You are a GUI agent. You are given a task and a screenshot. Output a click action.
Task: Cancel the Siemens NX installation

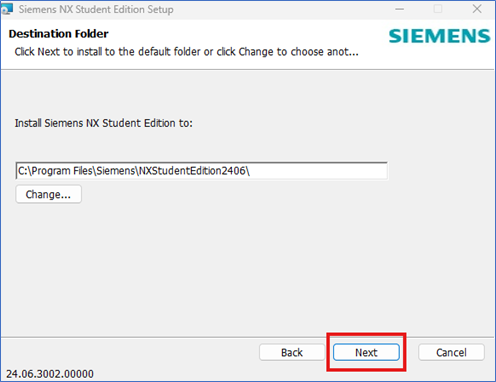451,352
